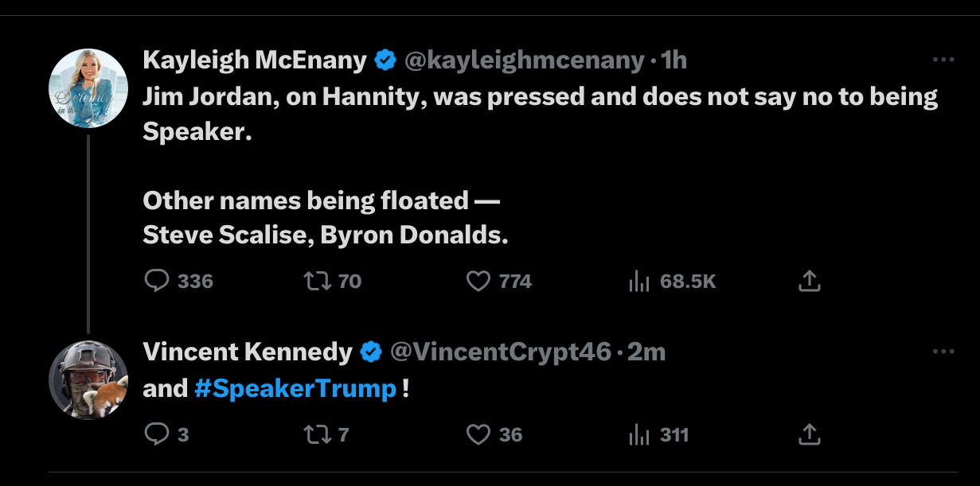Open Kayleigh McEnany's profile picture
980x486 pixels.
click(x=88, y=87)
